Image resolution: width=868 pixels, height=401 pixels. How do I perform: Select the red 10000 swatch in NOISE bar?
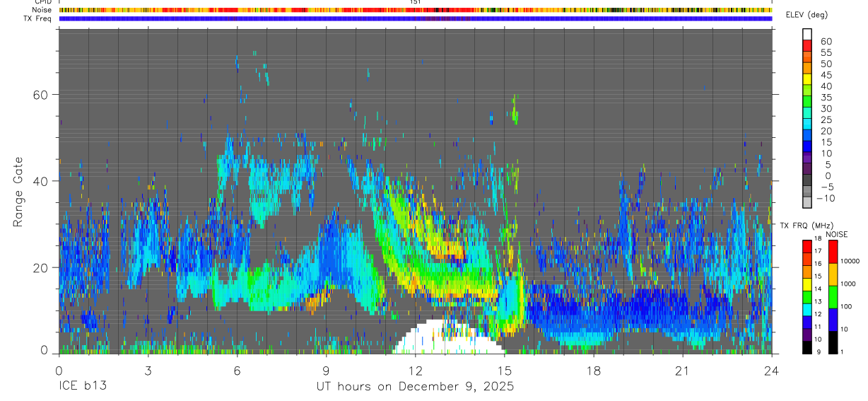click(x=832, y=252)
